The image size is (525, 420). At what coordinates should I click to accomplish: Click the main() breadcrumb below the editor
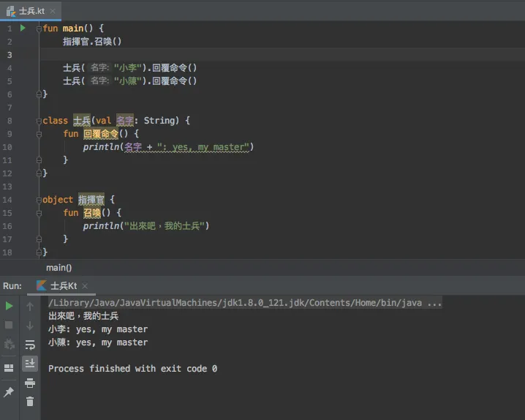pyautogui.click(x=59, y=268)
